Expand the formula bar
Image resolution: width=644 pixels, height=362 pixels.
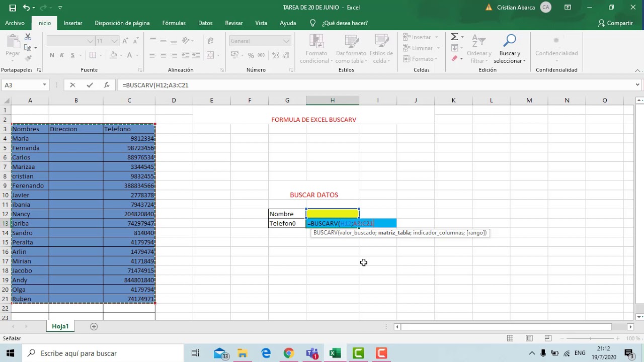(x=637, y=85)
